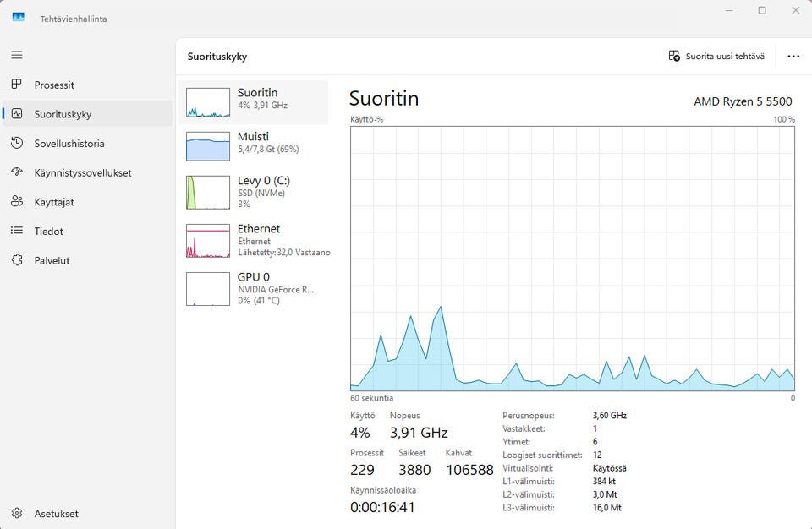This screenshot has width=812, height=529.
Task: Click the Käytössä virtualization value
Action: pos(610,468)
